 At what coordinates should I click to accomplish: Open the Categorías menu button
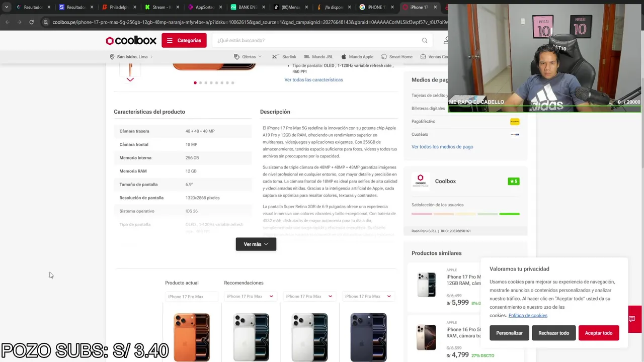click(x=184, y=41)
